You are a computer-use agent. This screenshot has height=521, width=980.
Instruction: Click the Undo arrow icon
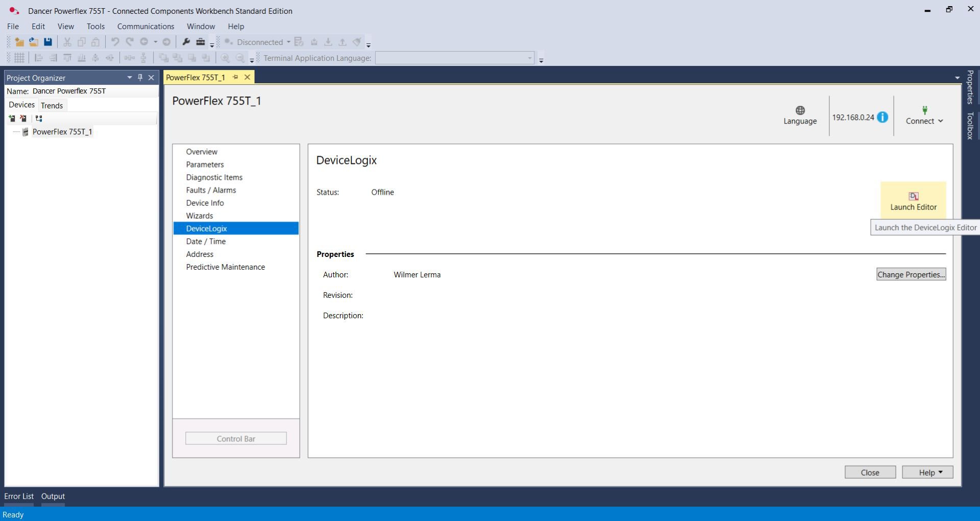115,42
